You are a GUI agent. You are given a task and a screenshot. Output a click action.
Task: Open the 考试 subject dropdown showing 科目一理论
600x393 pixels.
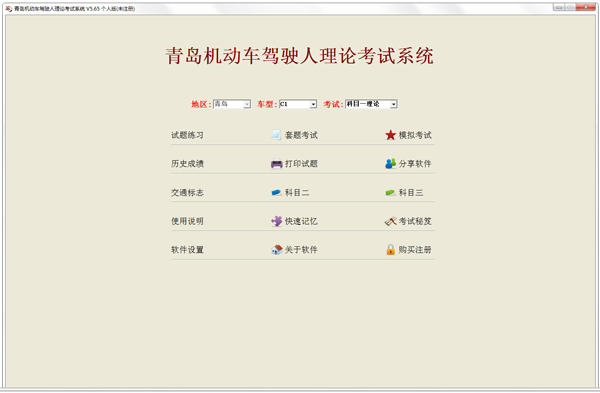tap(393, 104)
